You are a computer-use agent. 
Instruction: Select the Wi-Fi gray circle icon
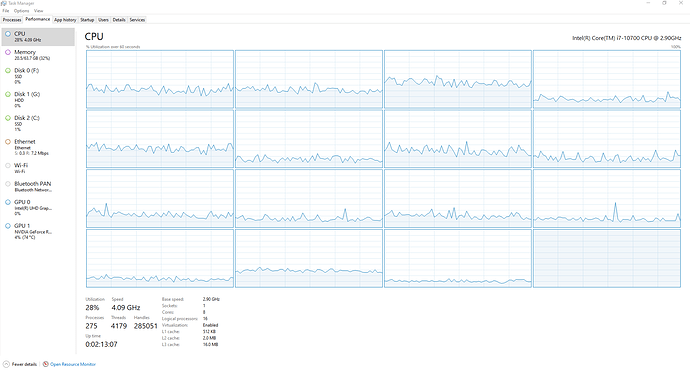tap(7, 166)
